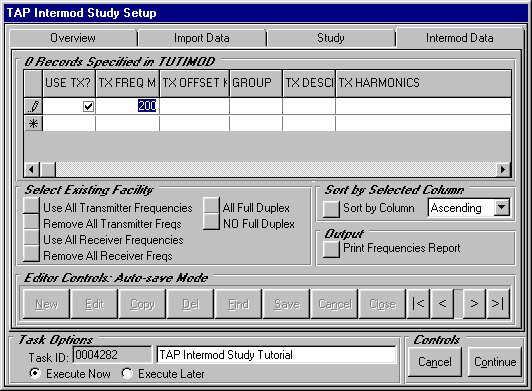Click Remove All Receiver Freqs button

[x=31, y=254]
